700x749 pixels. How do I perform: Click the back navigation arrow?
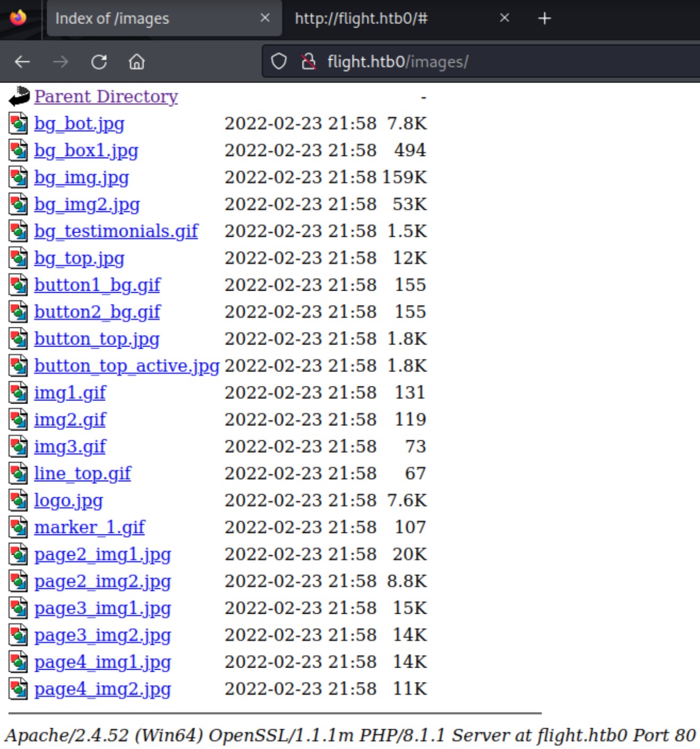pyautogui.click(x=21, y=62)
